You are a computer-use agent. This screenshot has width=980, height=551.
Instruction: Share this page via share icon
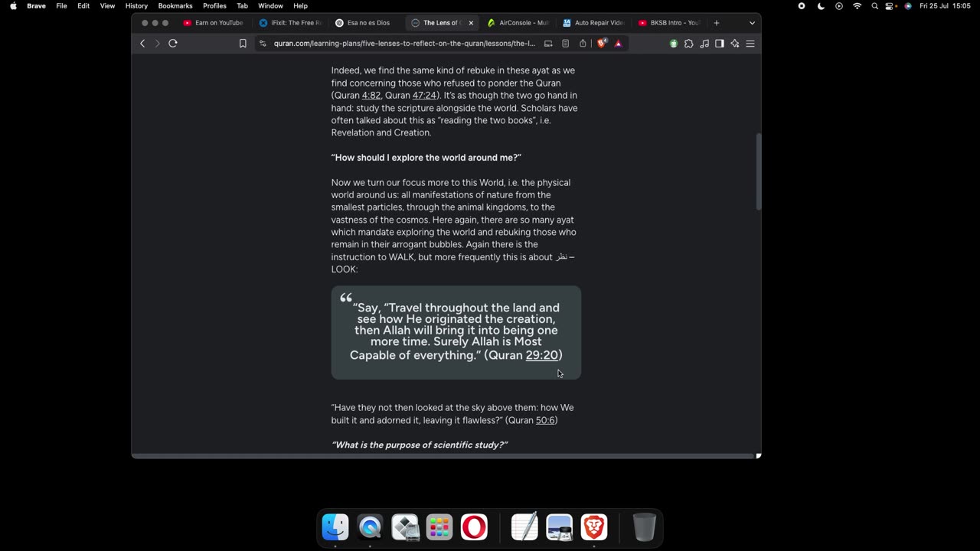click(x=583, y=44)
